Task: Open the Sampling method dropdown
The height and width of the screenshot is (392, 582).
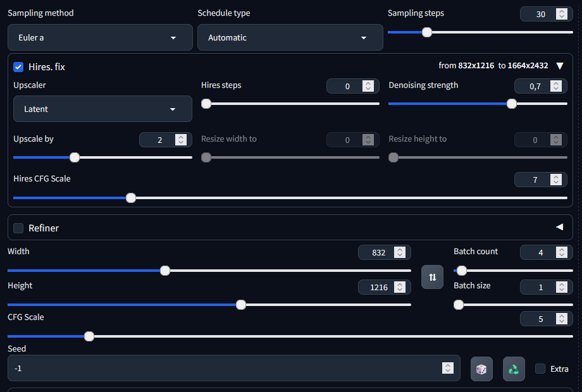Action: (x=100, y=38)
